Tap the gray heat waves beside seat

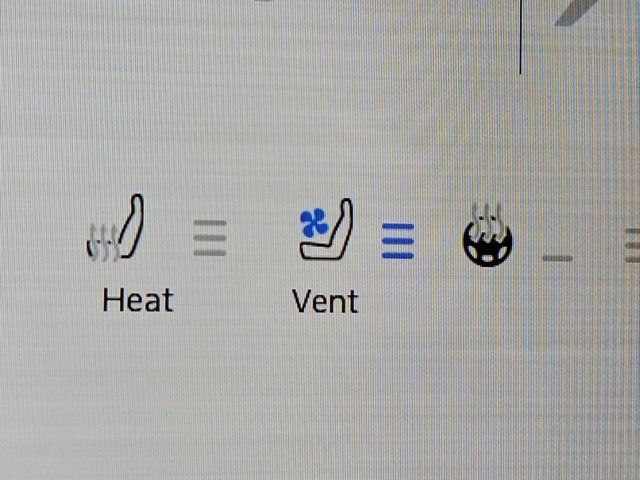pyautogui.click(x=103, y=243)
